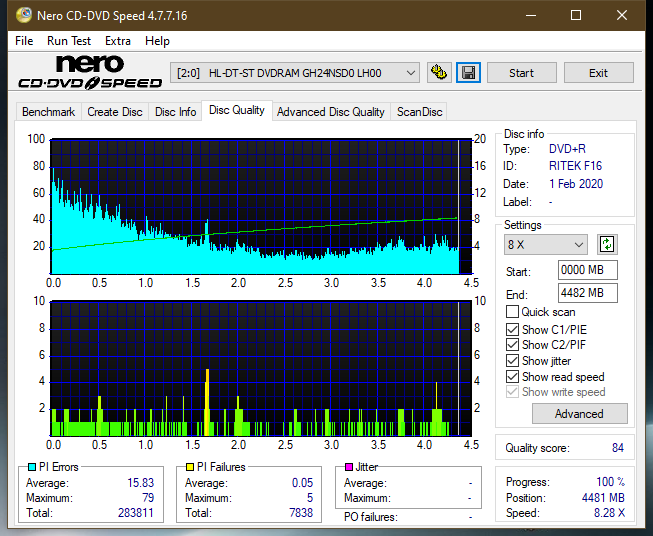Enable the Quick scan checkbox
The image size is (653, 536).
click(512, 312)
